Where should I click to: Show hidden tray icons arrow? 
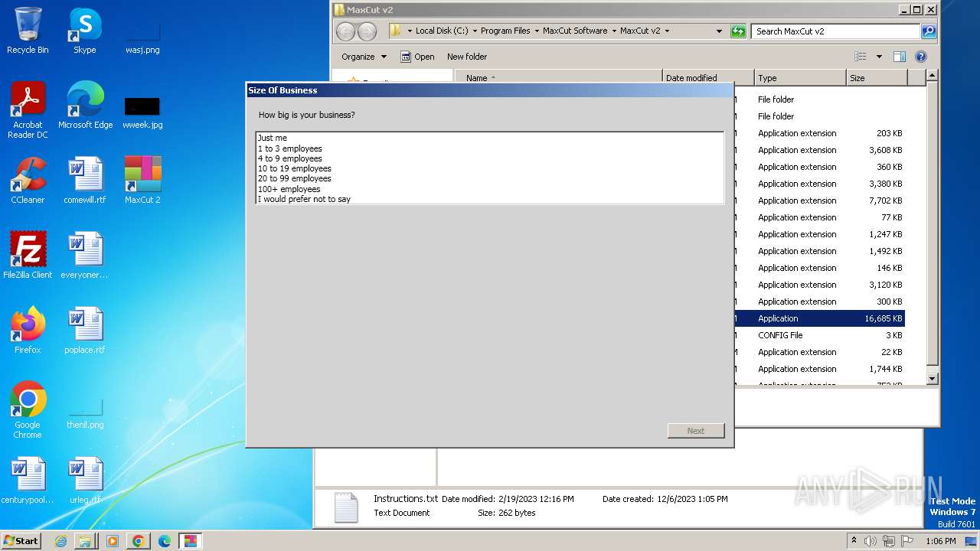pyautogui.click(x=854, y=540)
